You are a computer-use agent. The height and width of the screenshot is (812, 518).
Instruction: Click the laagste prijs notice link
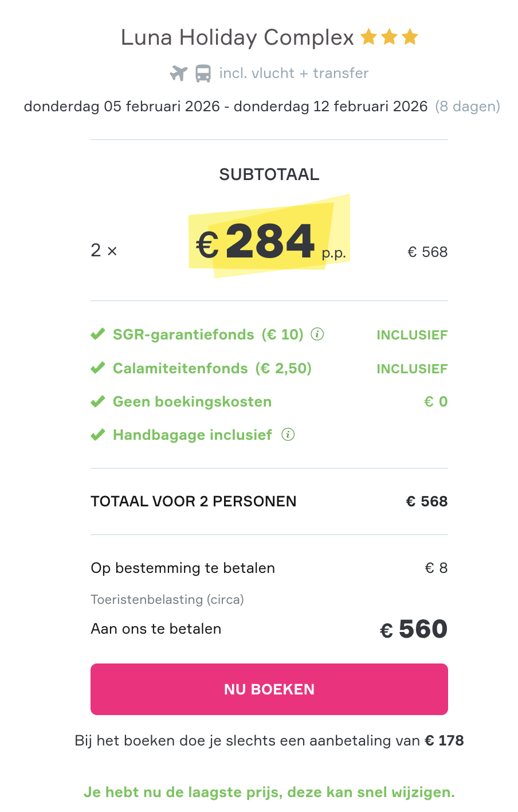click(x=269, y=792)
